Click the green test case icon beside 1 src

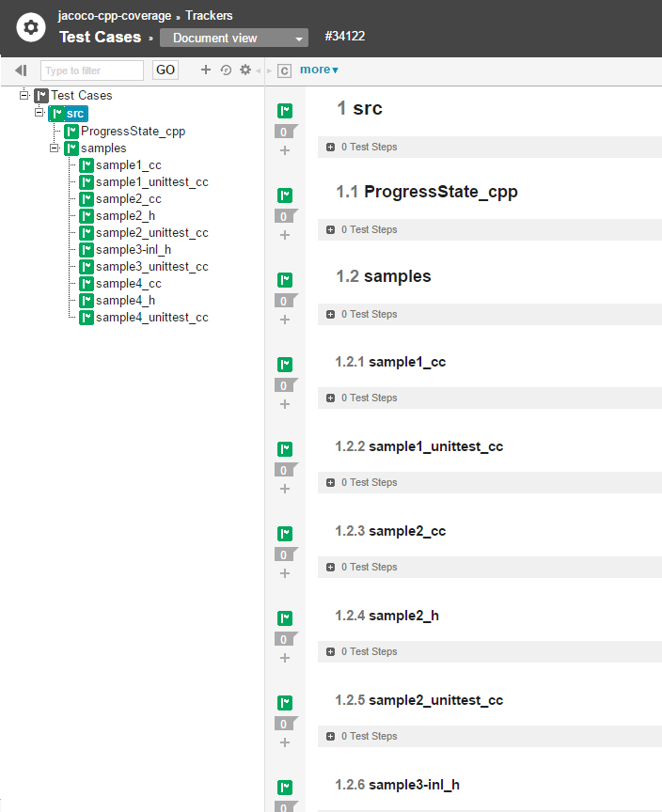[x=285, y=111]
